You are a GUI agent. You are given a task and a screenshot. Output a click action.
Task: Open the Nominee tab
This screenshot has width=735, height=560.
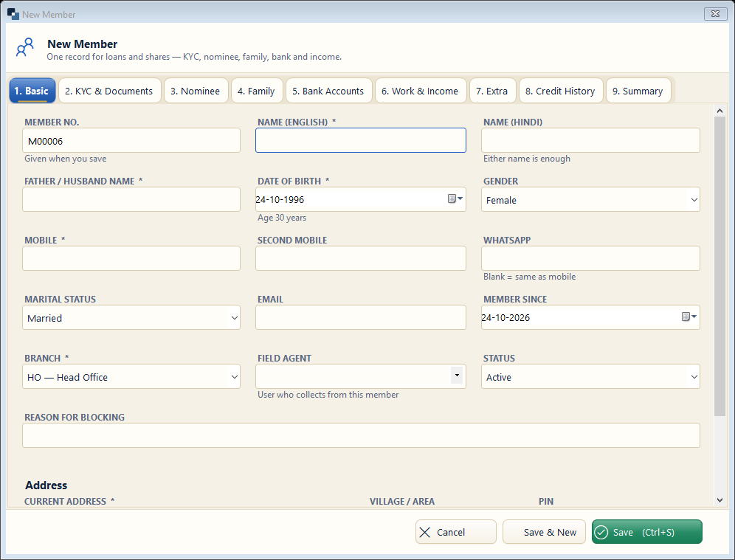[196, 91]
